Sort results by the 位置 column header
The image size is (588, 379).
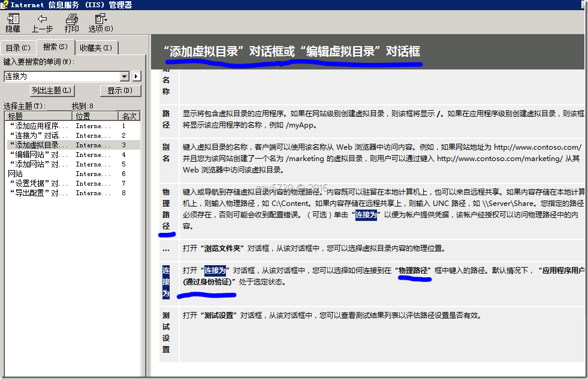click(95, 116)
